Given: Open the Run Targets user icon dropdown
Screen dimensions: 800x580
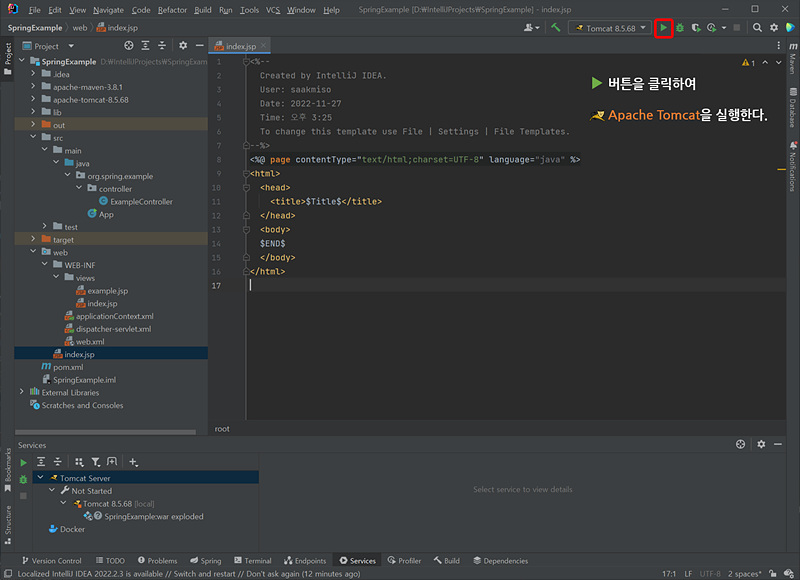Looking at the screenshot, I should tap(531, 28).
